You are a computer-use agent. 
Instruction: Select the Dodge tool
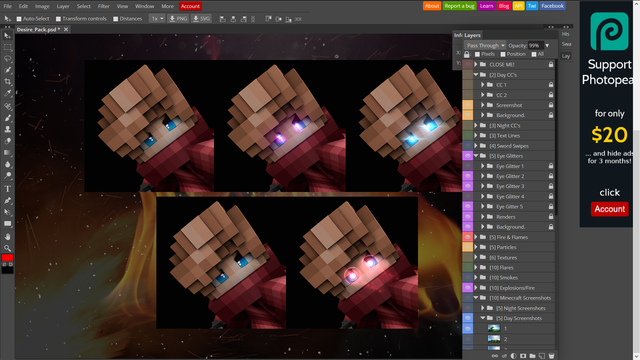pyautogui.click(x=7, y=176)
